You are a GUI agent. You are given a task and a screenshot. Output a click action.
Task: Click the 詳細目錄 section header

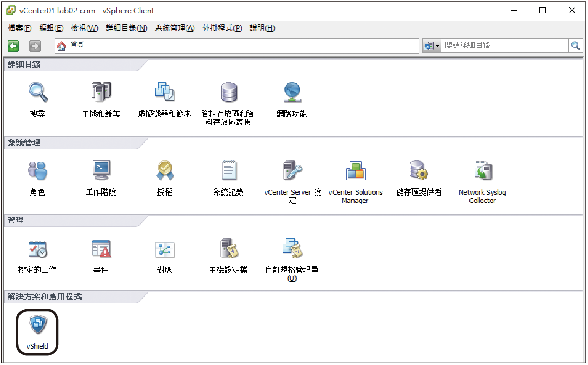click(24, 65)
